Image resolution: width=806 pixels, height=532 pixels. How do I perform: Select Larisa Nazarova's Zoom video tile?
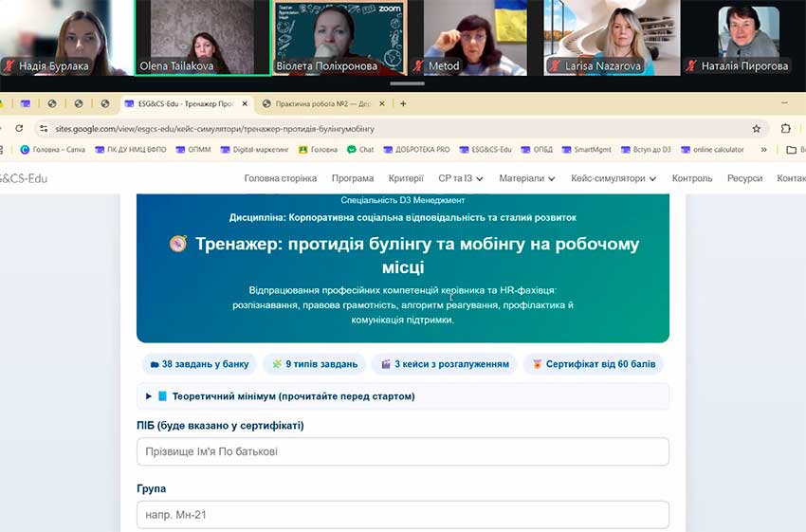click(612, 38)
